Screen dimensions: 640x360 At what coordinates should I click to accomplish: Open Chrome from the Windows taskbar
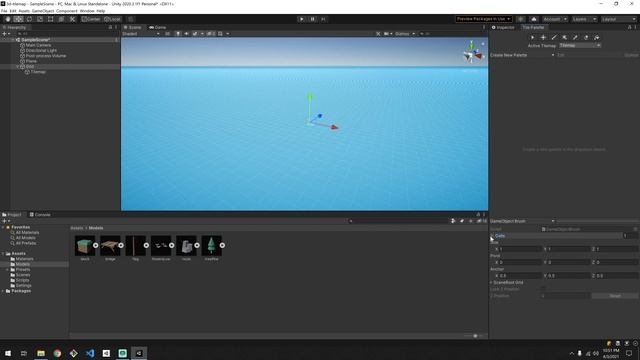[x=57, y=353]
